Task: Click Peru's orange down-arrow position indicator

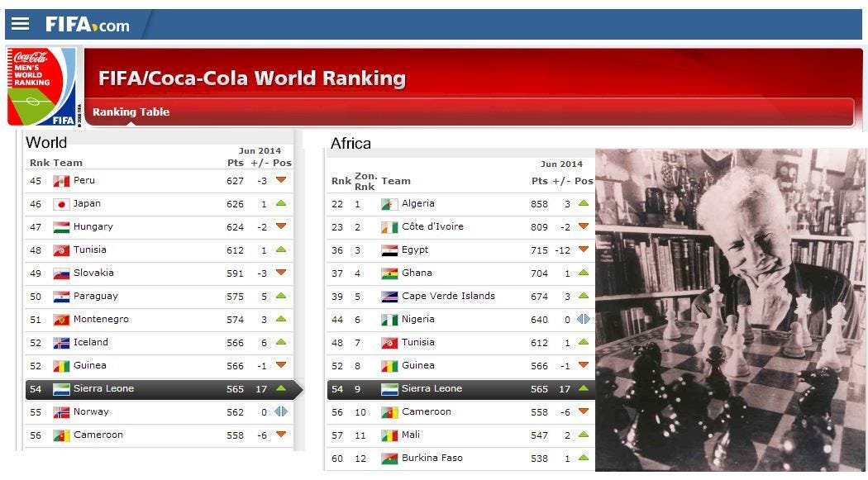Action: [281, 180]
